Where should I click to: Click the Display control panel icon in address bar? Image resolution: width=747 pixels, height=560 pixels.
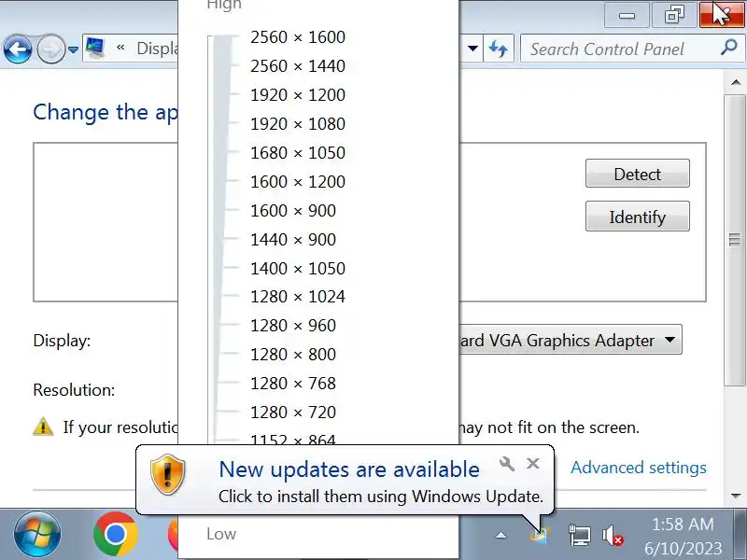tap(95, 49)
